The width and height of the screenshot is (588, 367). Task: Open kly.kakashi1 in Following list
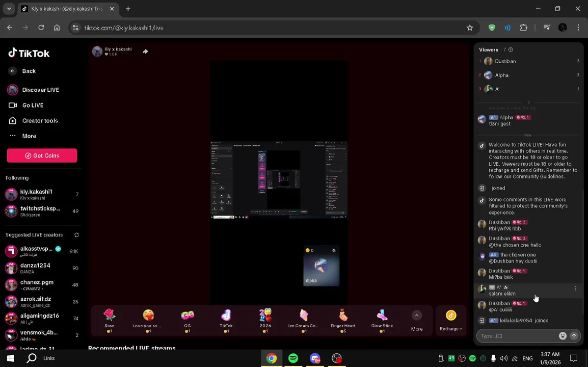pos(42,194)
